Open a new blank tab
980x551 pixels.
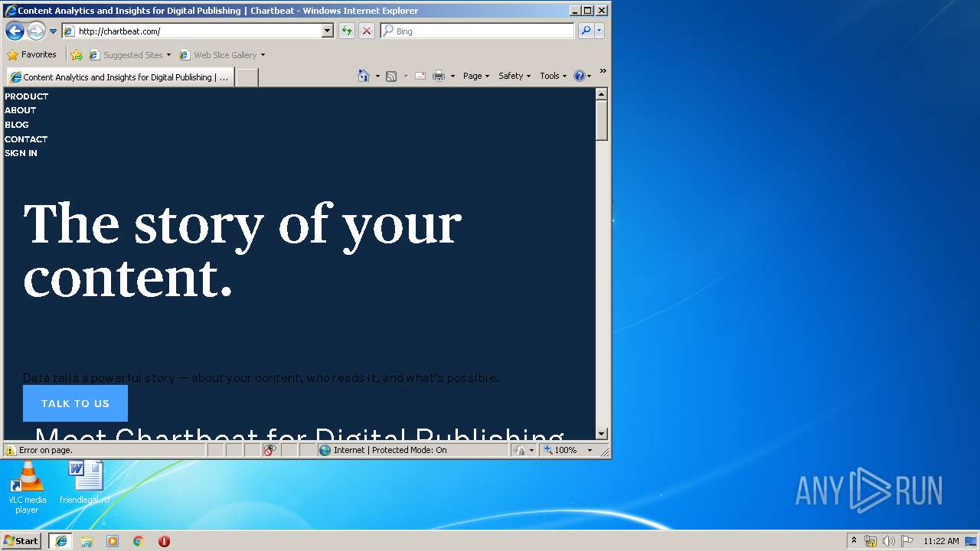pyautogui.click(x=247, y=77)
